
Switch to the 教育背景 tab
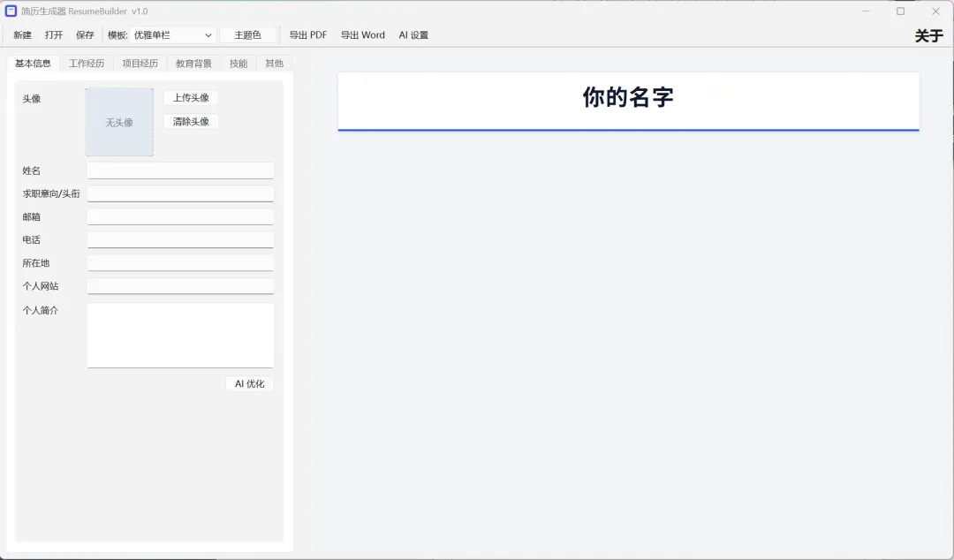click(193, 64)
